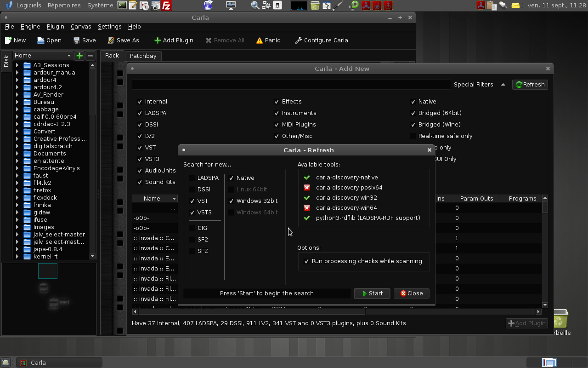588x368 pixels.
Task: Toggle the Instruments filter checkbox
Action: (x=277, y=113)
